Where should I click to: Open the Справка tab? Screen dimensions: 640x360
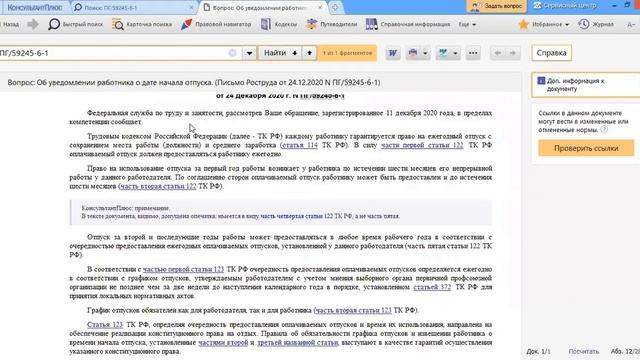[551, 53]
